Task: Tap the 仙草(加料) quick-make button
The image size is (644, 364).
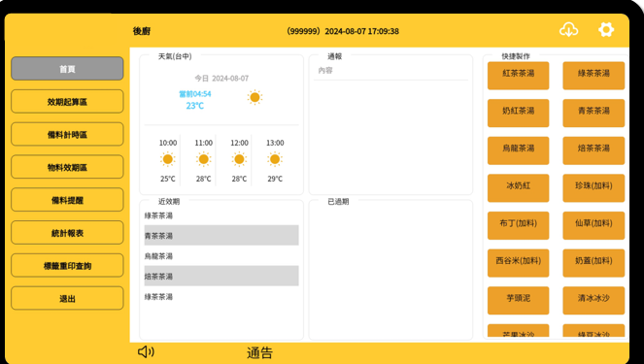Action: click(593, 225)
